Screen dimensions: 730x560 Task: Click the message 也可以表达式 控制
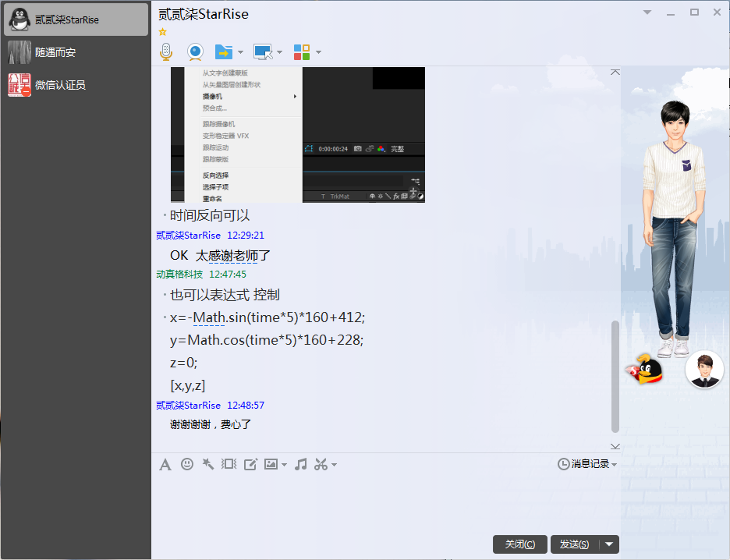point(225,295)
